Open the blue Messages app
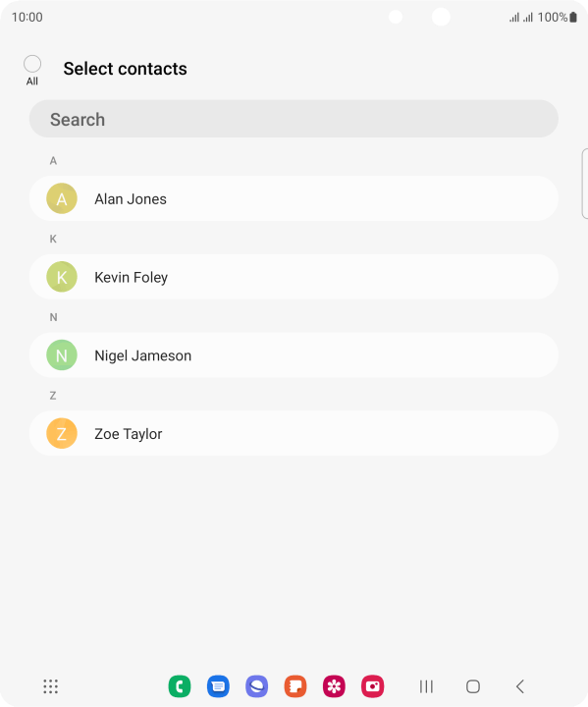 pyautogui.click(x=218, y=686)
